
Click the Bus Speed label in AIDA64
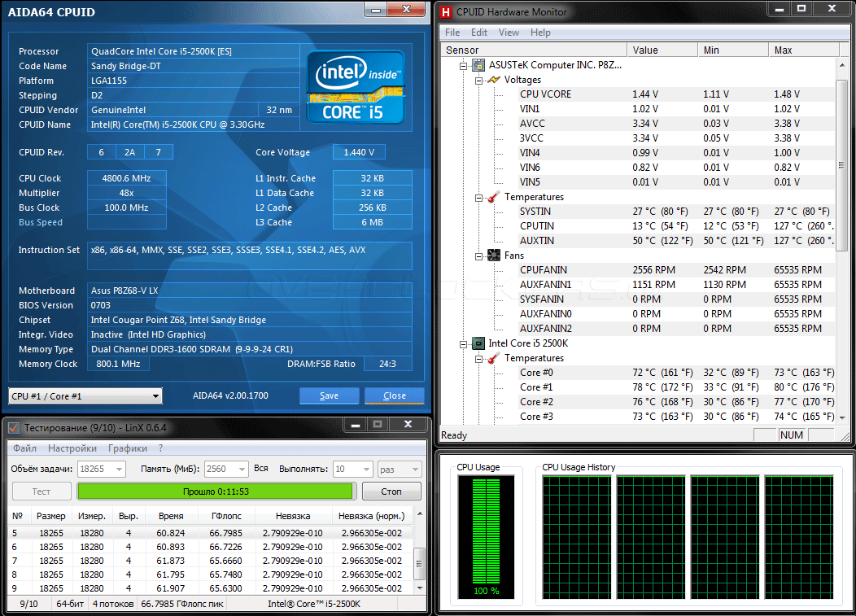pyautogui.click(x=41, y=222)
